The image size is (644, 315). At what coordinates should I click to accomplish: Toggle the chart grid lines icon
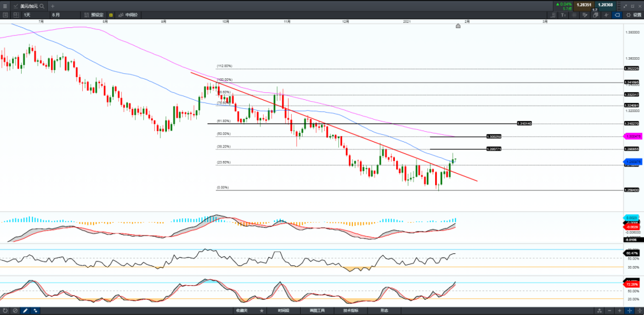click(574, 15)
